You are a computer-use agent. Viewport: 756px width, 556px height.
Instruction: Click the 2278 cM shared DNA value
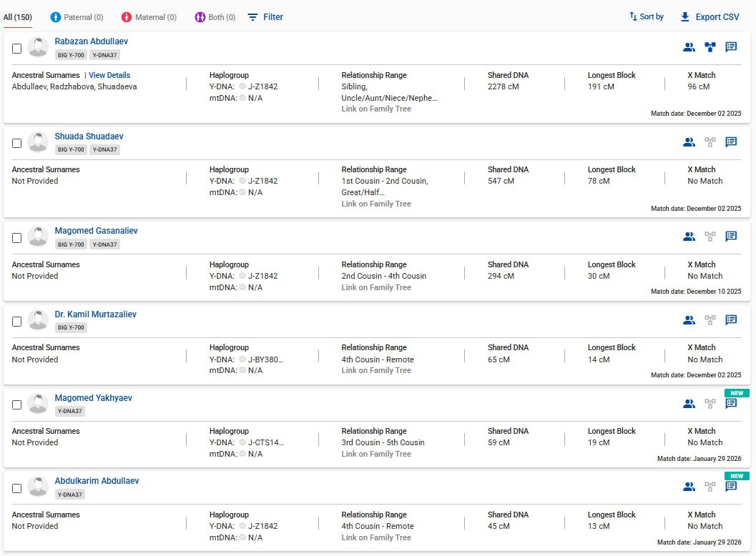503,86
